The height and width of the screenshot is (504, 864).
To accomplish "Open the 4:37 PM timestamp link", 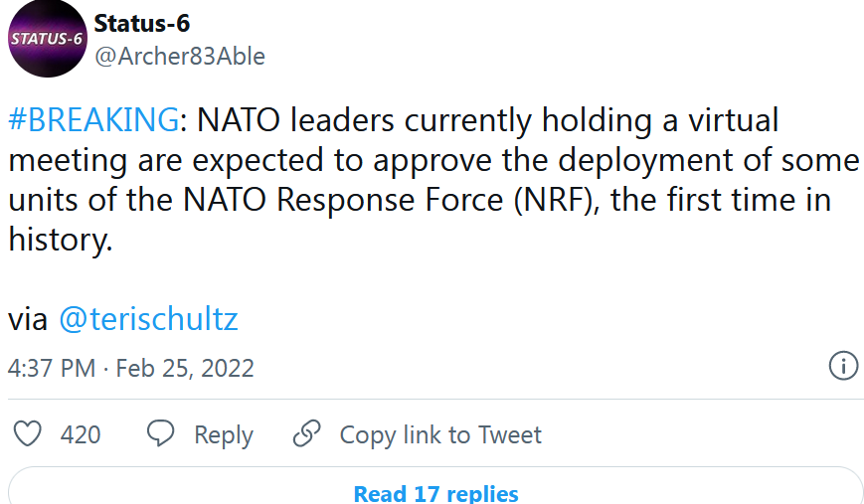I will coord(52,369).
